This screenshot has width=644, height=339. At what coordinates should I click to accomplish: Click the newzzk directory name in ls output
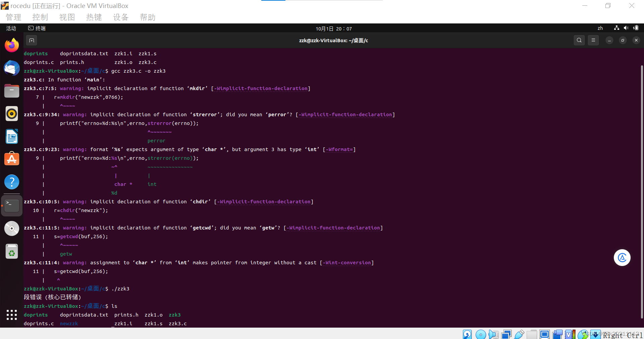[x=69, y=324]
